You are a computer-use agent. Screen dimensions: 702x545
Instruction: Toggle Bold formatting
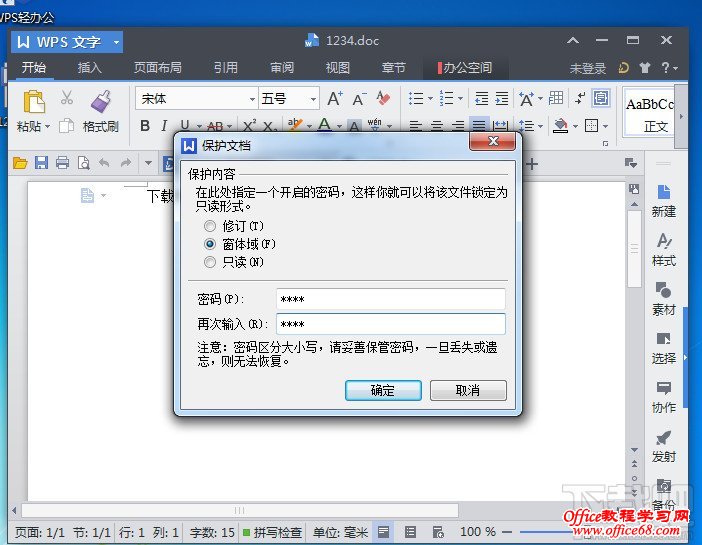[x=145, y=126]
